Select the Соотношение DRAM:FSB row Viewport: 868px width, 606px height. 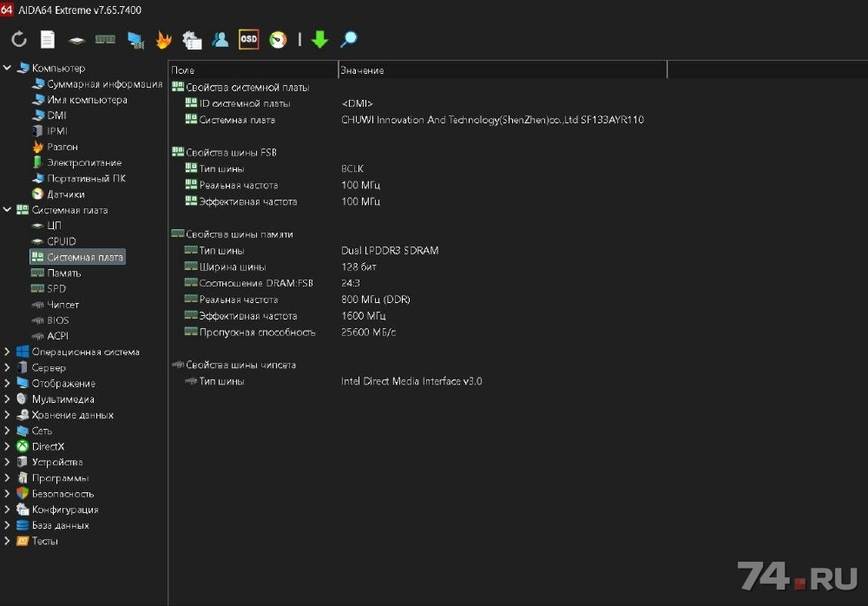(x=256, y=283)
